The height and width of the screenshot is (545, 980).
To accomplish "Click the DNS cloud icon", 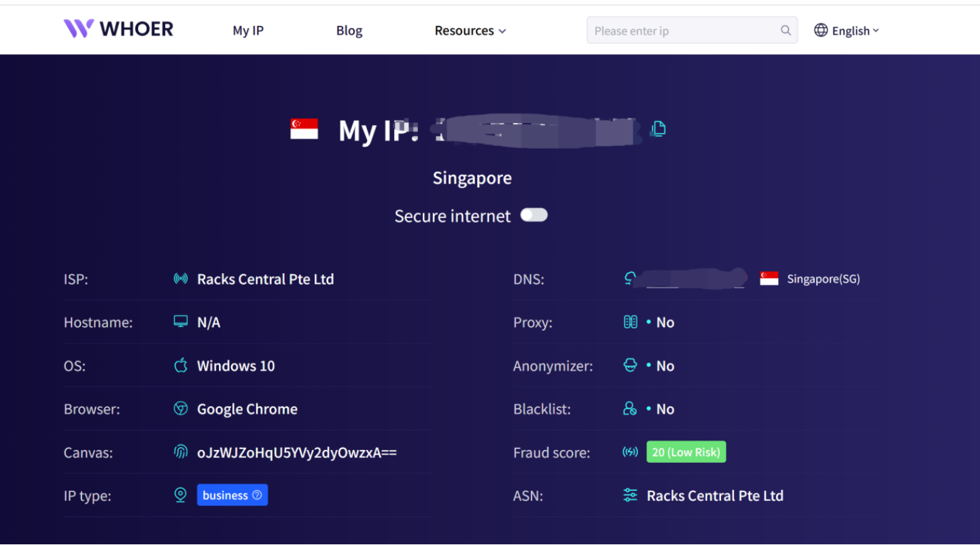I will [x=631, y=277].
